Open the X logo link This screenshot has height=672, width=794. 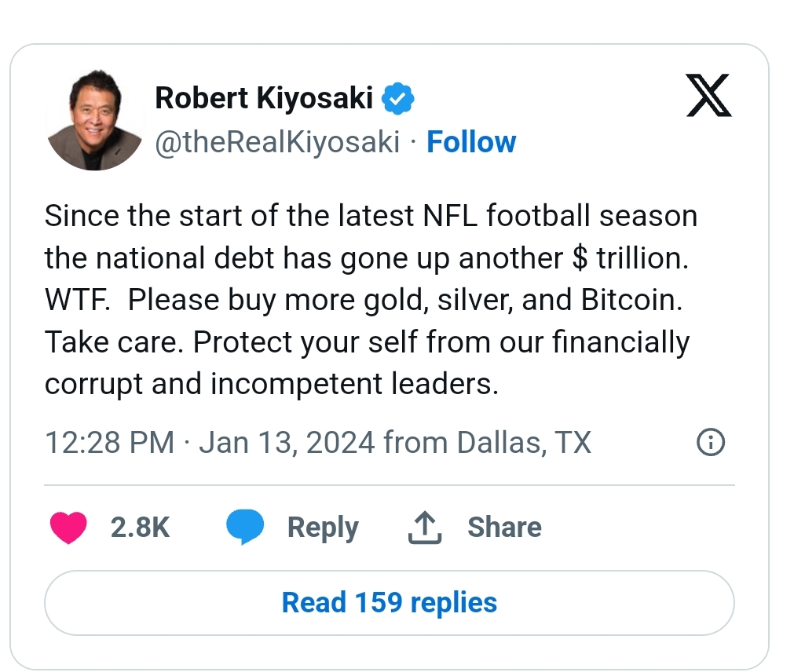click(708, 95)
